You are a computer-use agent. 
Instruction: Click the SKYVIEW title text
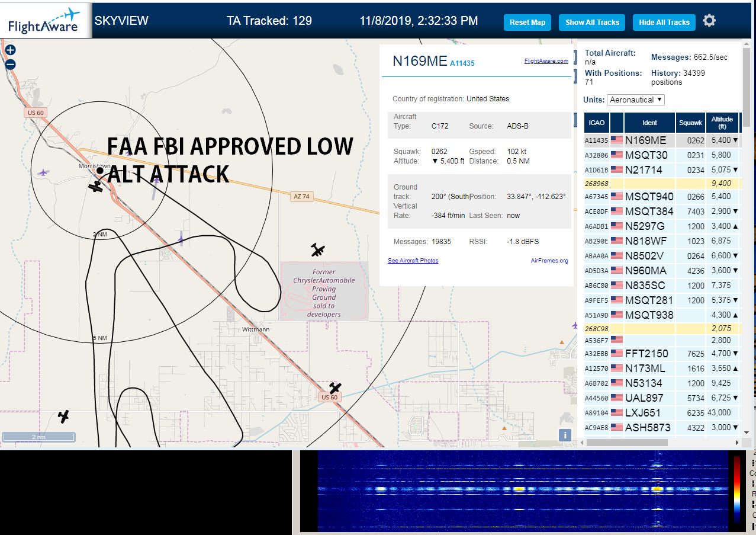(121, 21)
